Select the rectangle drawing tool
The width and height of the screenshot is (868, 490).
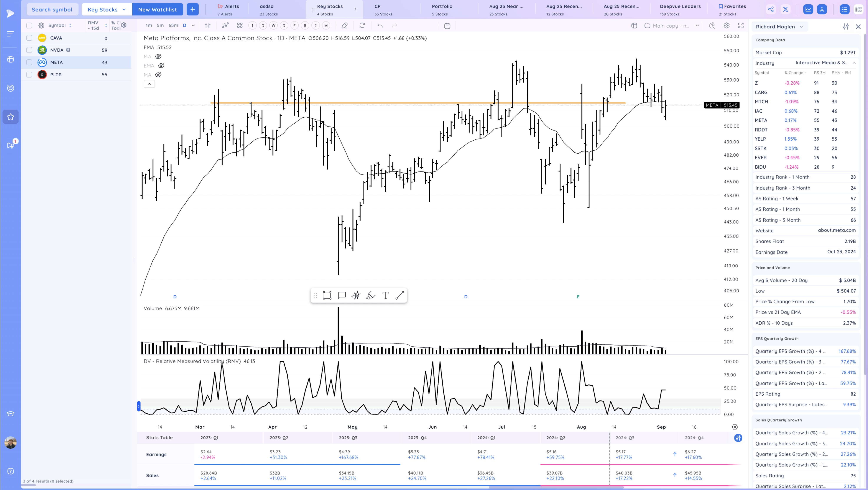(x=327, y=296)
